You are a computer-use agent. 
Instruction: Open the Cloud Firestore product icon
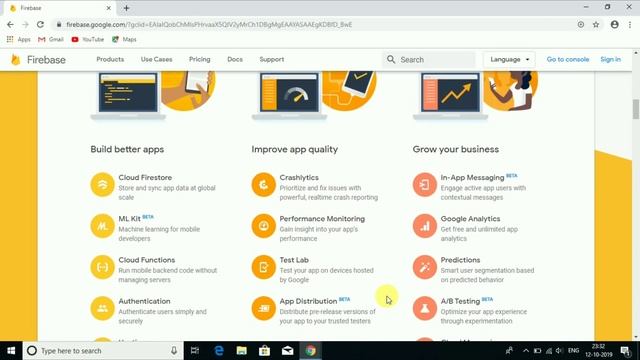tap(102, 184)
